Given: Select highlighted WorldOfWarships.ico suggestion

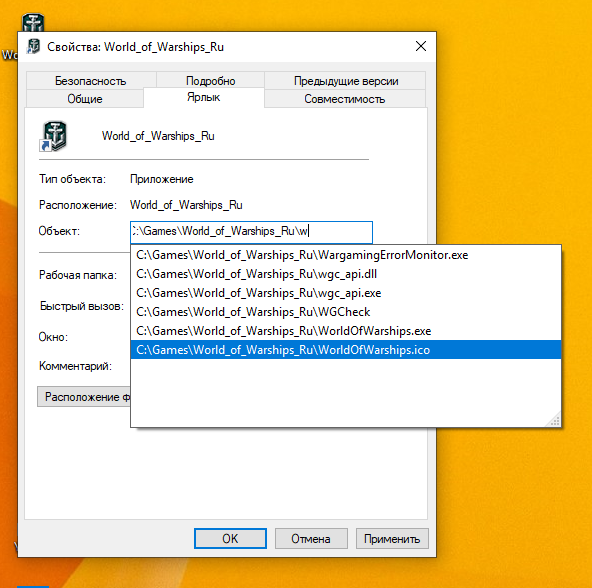Looking at the screenshot, I should (x=345, y=349).
